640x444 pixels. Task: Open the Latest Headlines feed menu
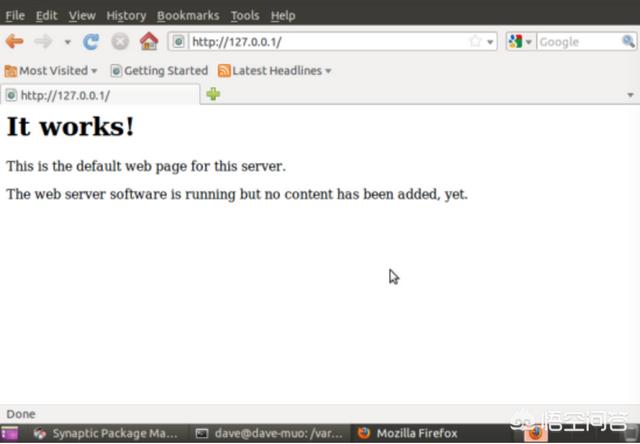pos(275,71)
